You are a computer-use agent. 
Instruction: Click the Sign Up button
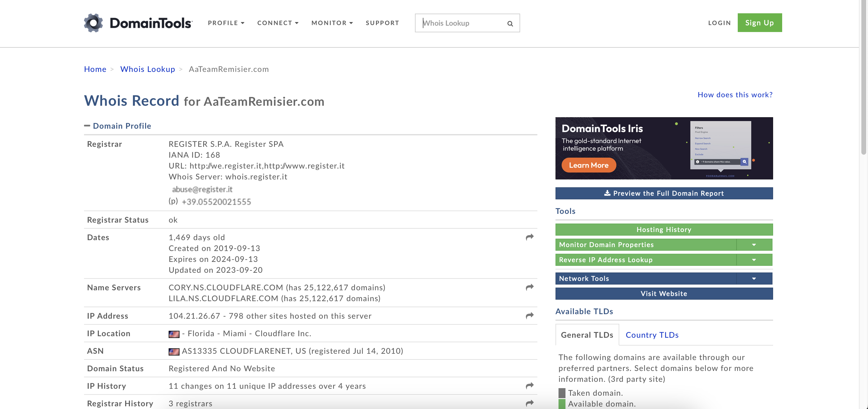[x=759, y=23]
